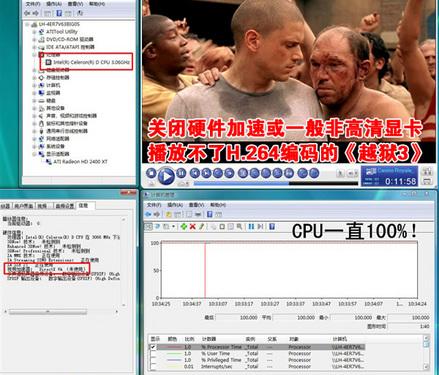
Task: Click red X Delete counter icon
Action: tap(192, 227)
